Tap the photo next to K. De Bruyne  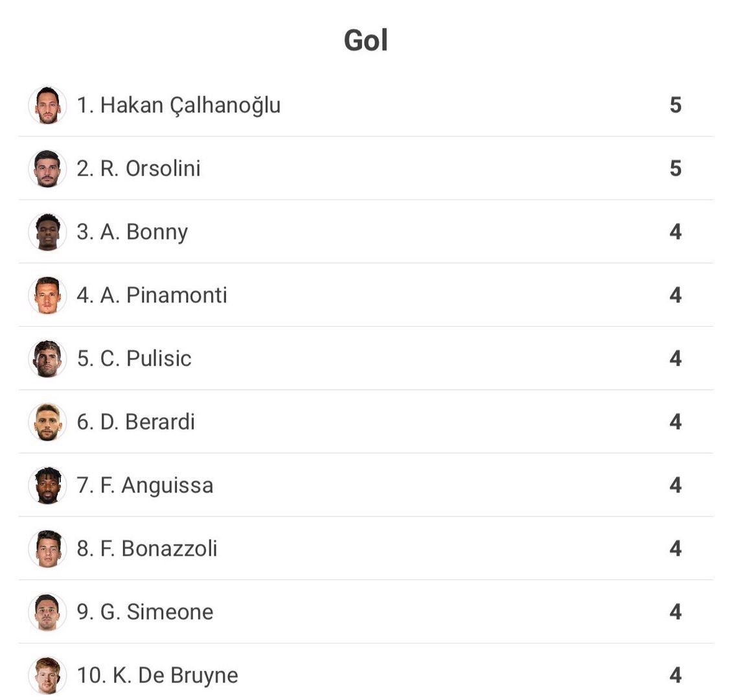pos(47,675)
